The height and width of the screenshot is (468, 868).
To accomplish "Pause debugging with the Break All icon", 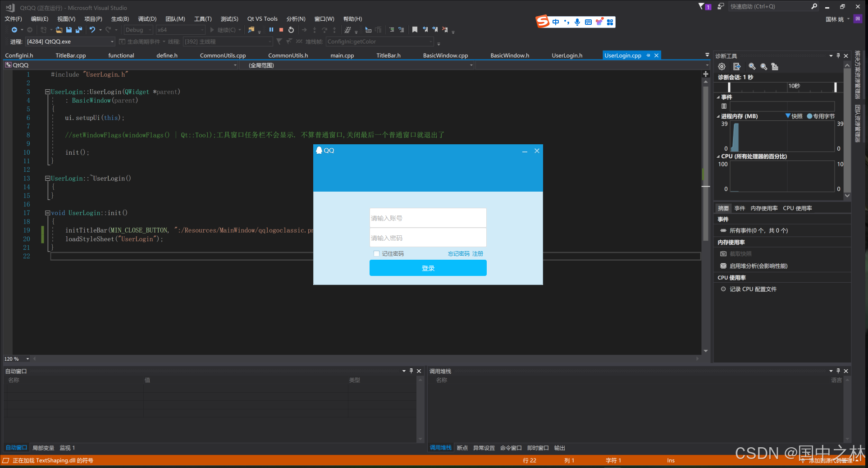I will (x=271, y=30).
